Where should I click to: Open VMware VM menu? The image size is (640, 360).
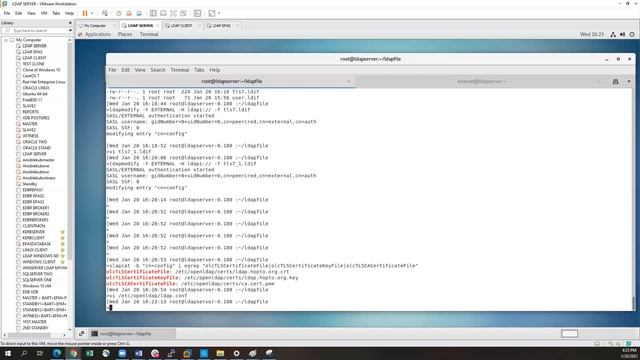point(44,13)
